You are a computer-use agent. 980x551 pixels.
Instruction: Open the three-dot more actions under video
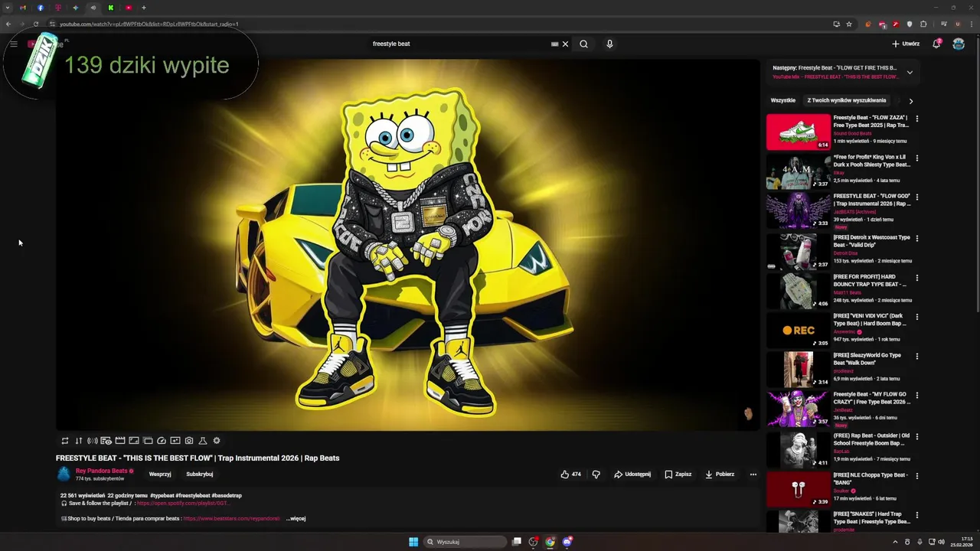point(753,474)
